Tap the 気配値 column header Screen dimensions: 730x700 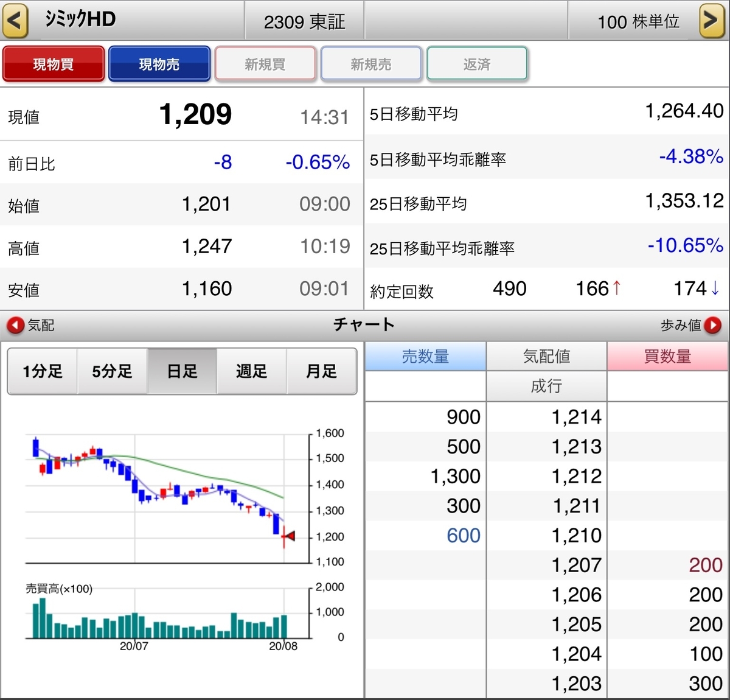pos(546,356)
